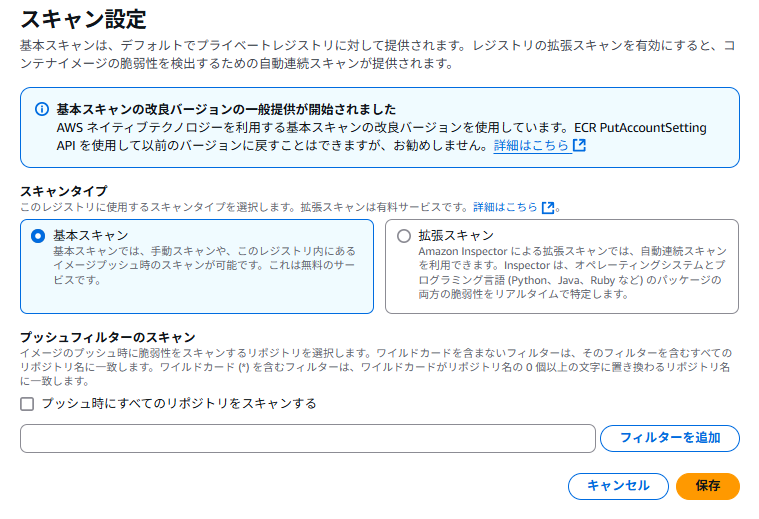Select the 基本スキャン radio button
This screenshot has height=519, width=759.
(x=38, y=236)
